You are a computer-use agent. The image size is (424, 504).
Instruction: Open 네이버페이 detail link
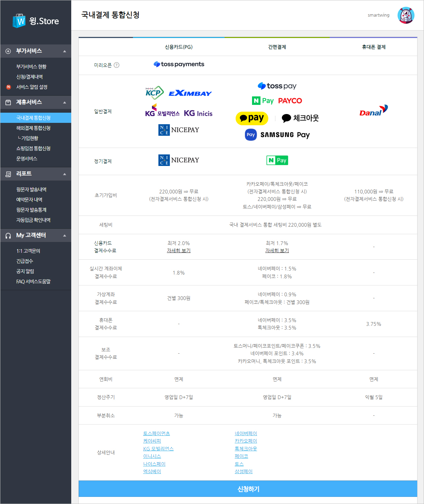coord(246,433)
